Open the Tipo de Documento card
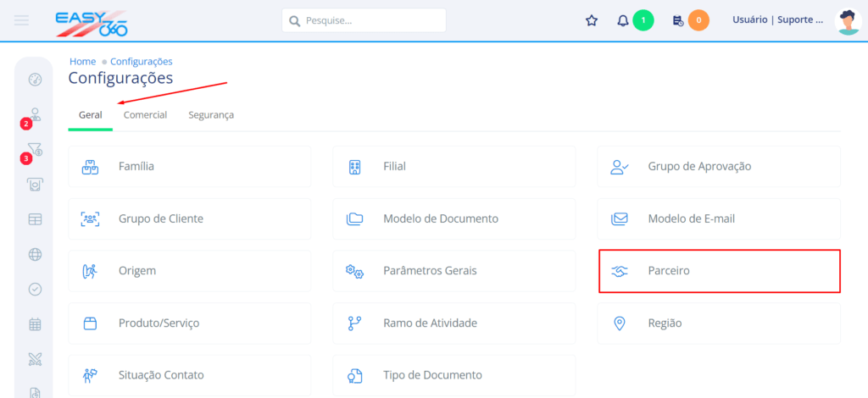Screen dimensions: 868x398 [454, 375]
